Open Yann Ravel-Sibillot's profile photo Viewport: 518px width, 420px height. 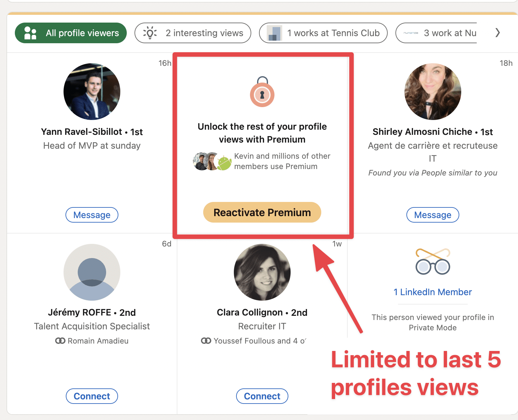(92, 92)
